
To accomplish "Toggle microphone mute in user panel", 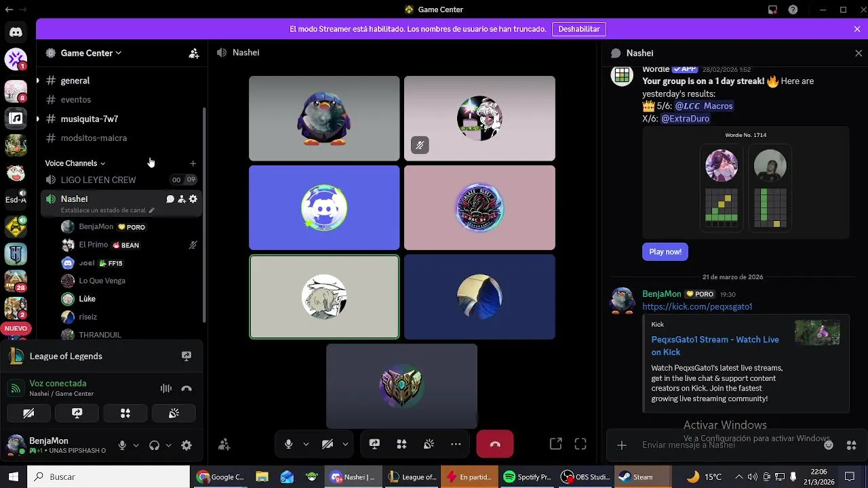I will tap(122, 445).
